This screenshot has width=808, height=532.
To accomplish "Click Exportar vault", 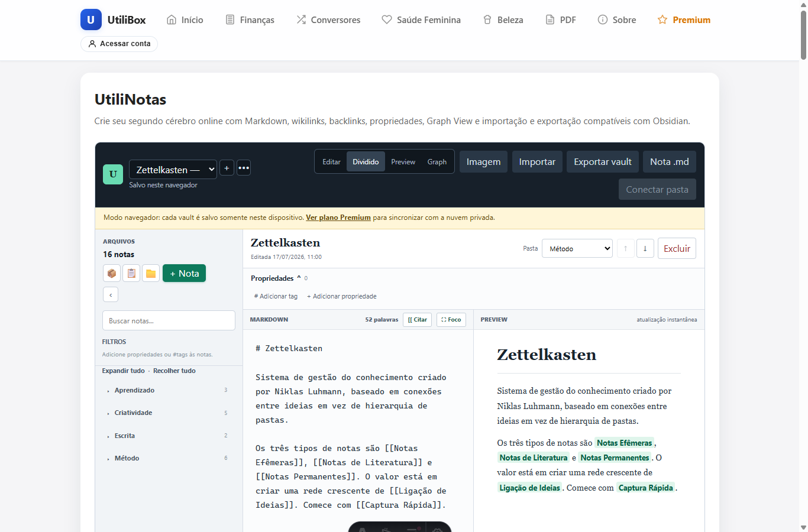I will (x=603, y=162).
